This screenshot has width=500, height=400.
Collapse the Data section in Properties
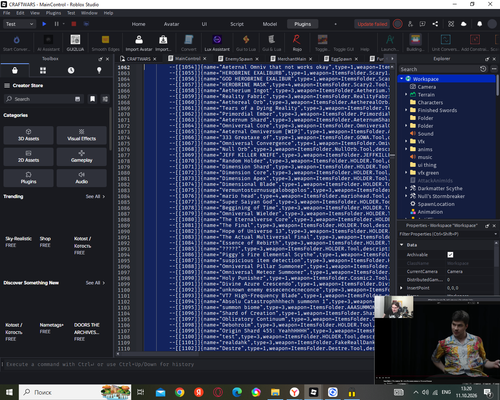tap(402, 245)
